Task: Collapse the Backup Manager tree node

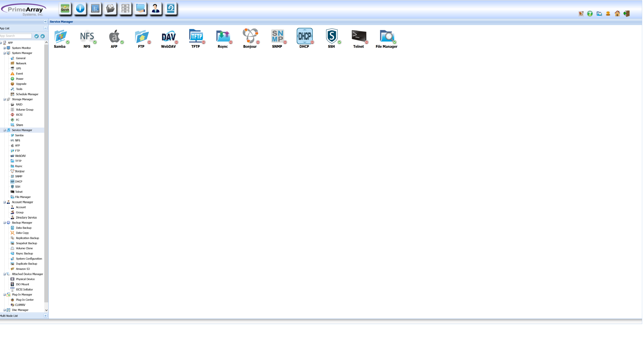Action: tap(5, 223)
